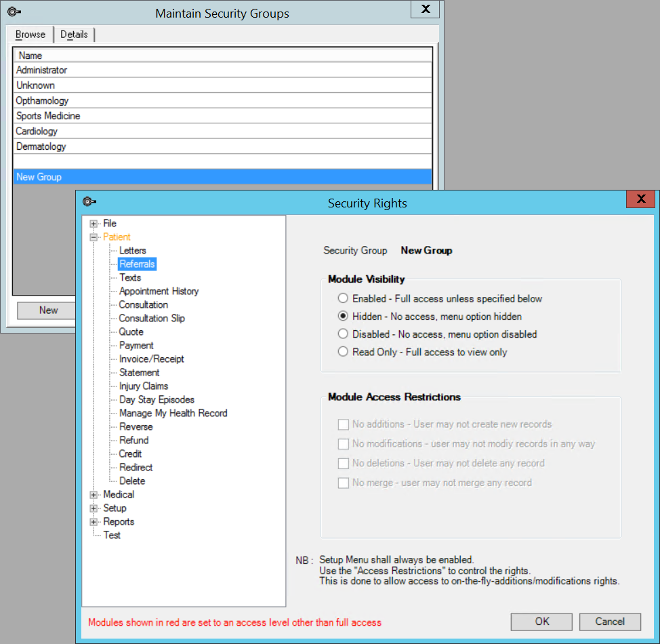Screen dimensions: 660x644
Task: Select Texts in the Patient tree
Action: coord(130,277)
